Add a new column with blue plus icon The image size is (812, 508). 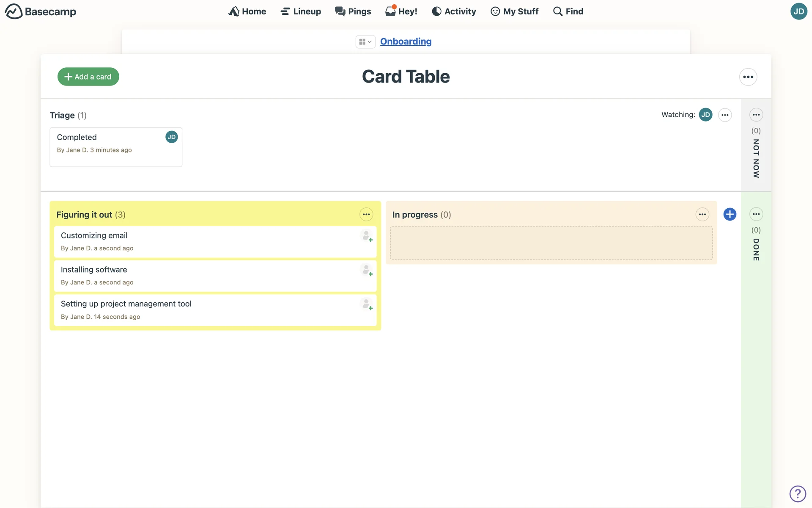[730, 214]
